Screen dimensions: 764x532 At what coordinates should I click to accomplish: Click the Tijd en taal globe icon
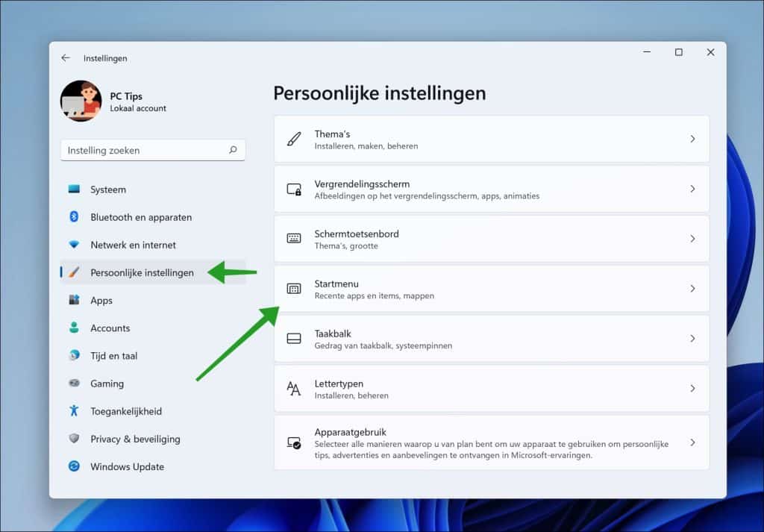(x=74, y=355)
